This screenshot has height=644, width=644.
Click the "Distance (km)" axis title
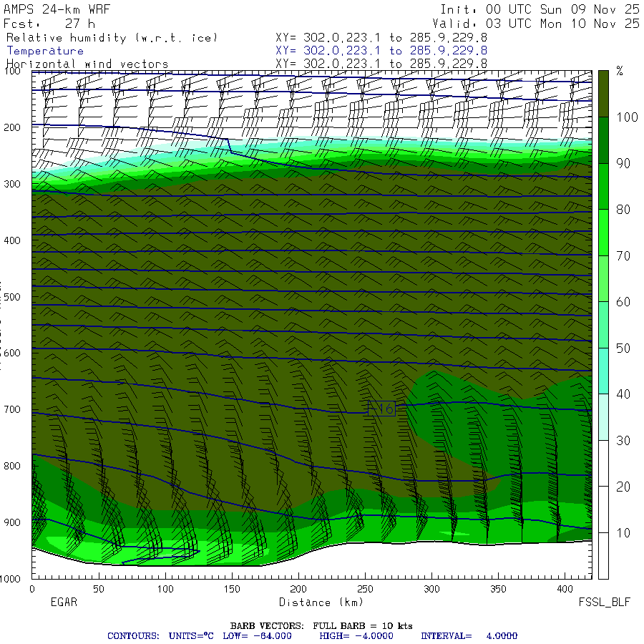(321, 602)
